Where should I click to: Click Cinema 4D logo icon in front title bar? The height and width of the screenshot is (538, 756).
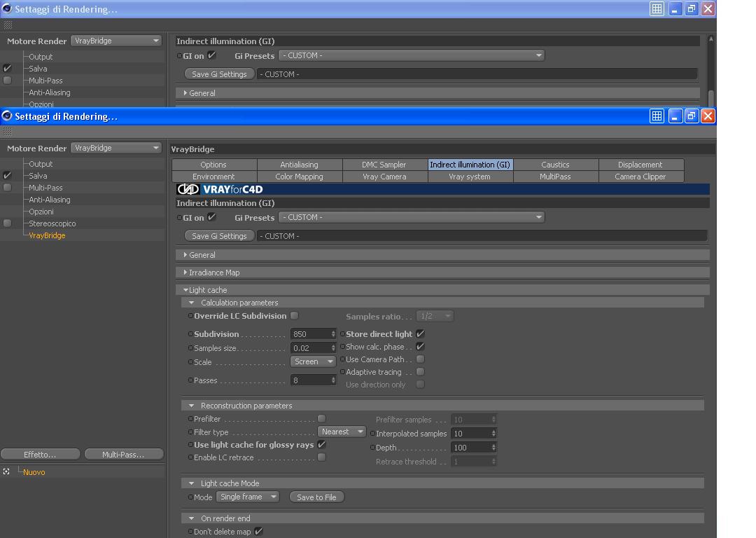7,116
